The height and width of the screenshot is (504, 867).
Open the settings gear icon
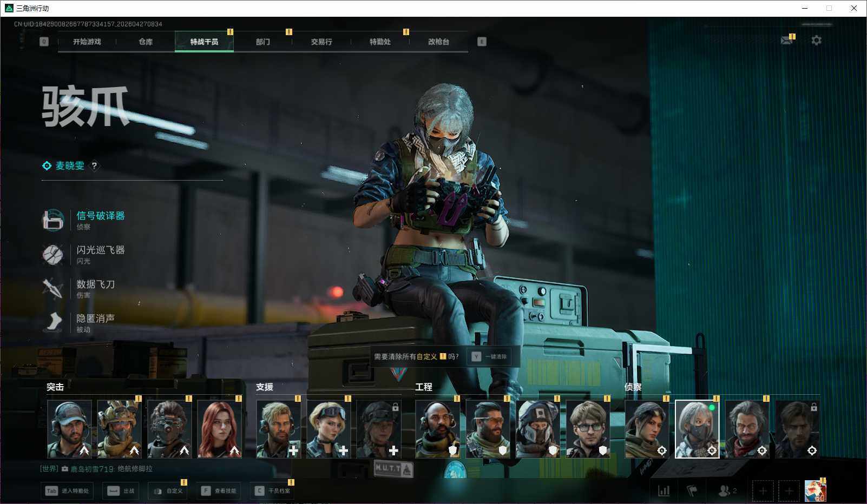(x=816, y=41)
